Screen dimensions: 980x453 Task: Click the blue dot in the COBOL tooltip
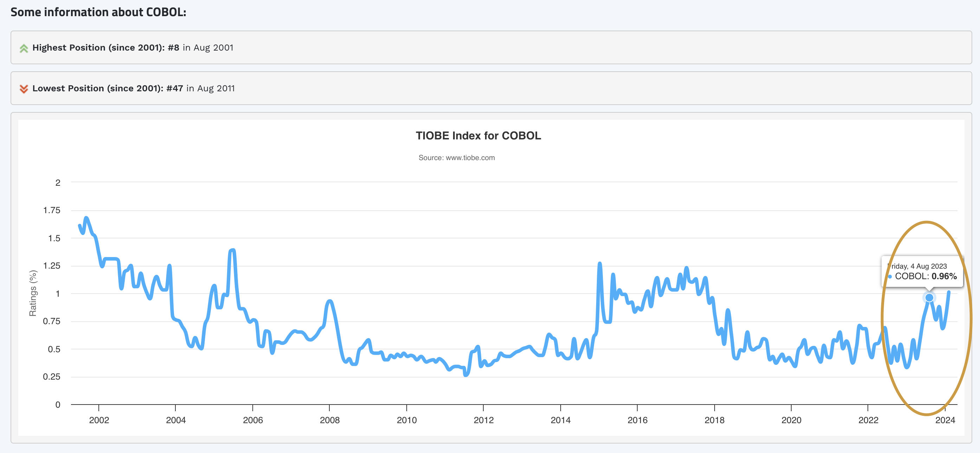pyautogui.click(x=890, y=277)
